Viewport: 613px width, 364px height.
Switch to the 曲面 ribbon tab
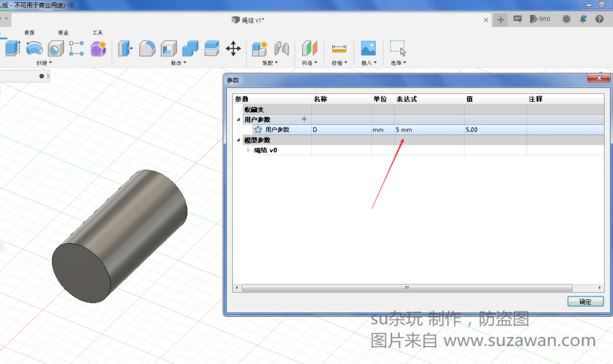click(x=30, y=33)
